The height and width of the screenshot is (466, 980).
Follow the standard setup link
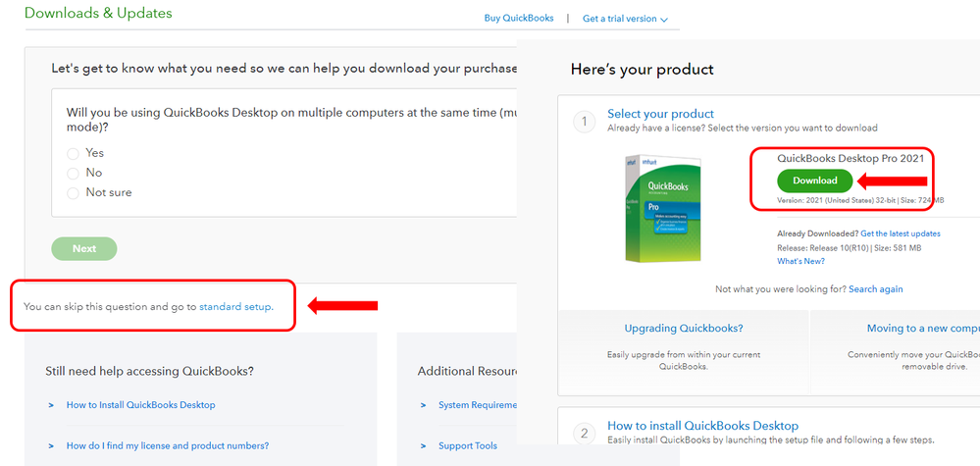[x=235, y=307]
